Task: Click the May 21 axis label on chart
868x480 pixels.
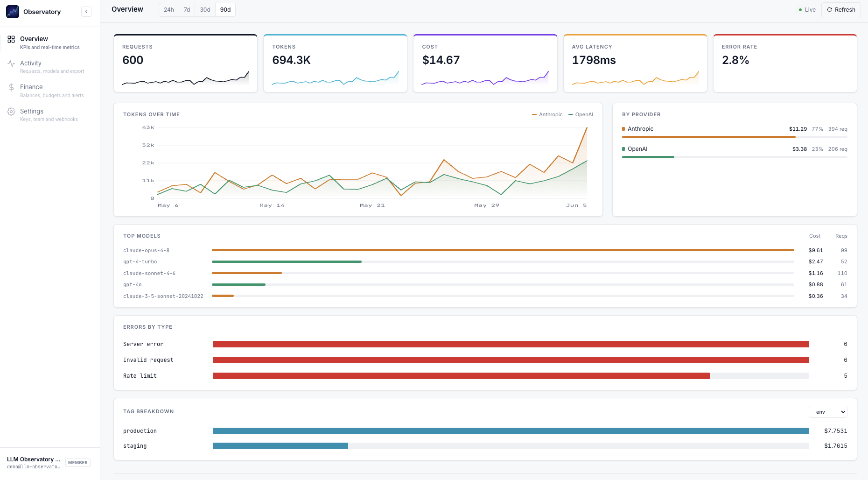Action: [372, 205]
